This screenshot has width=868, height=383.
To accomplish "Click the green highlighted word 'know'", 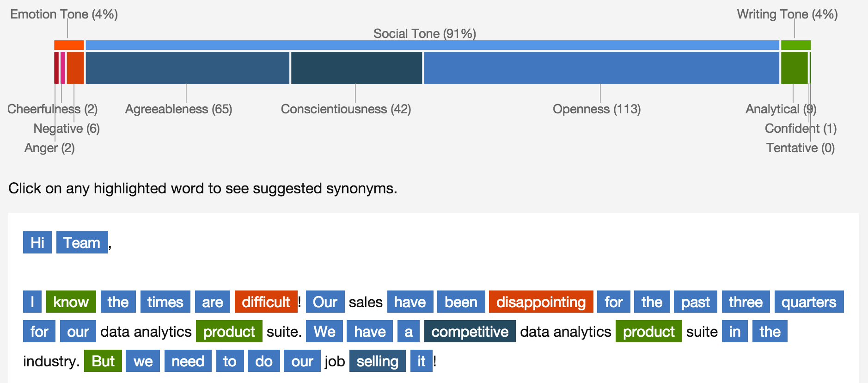I will tap(71, 302).
